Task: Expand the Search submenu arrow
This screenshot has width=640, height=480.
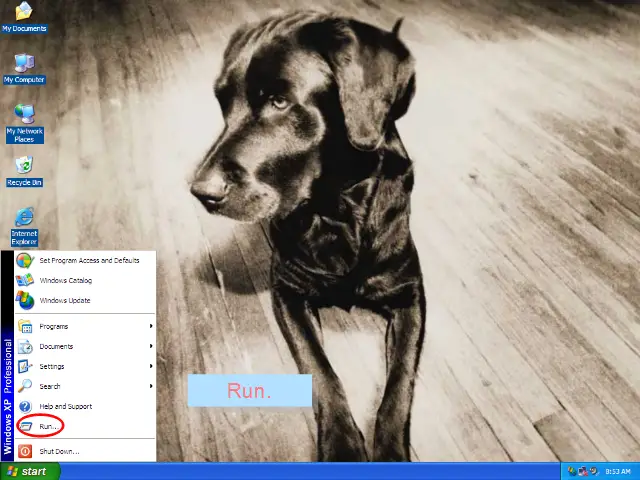Action: [x=151, y=386]
